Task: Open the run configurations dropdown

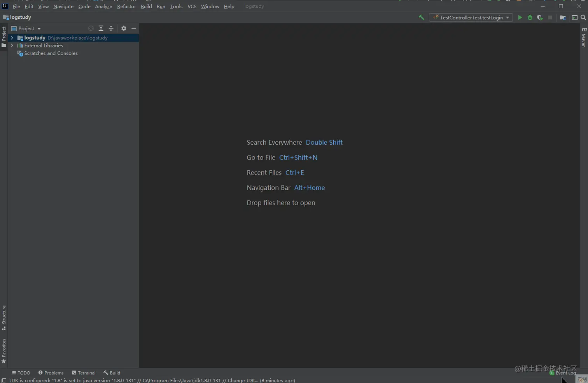Action: pyautogui.click(x=508, y=17)
